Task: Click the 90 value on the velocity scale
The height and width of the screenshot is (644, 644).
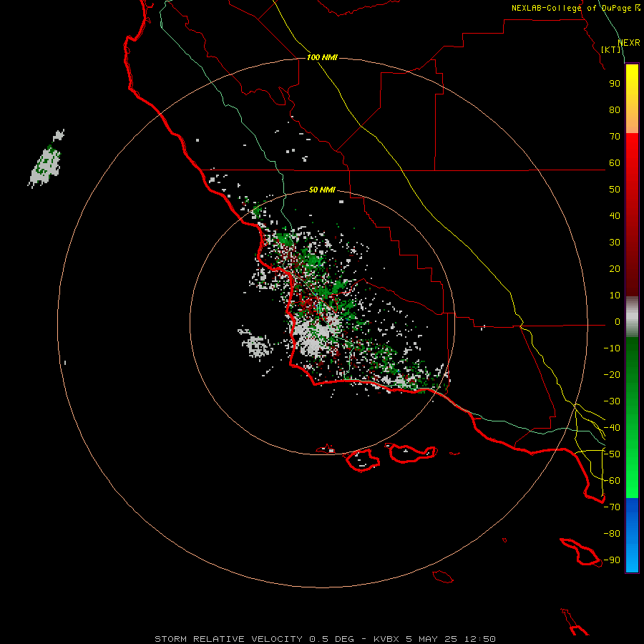Action: [615, 84]
